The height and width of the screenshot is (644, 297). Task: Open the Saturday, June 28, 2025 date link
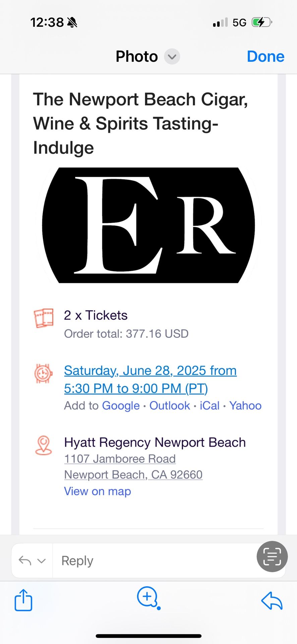tap(150, 379)
